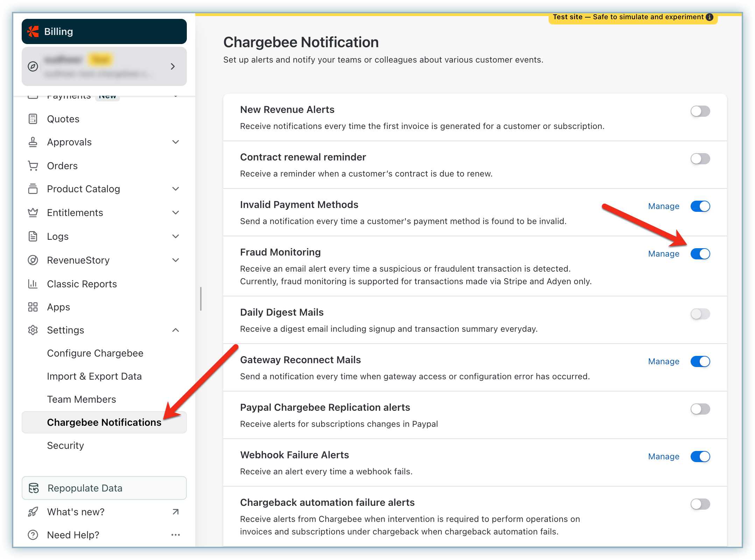Click the Settings gear icon

point(33,330)
